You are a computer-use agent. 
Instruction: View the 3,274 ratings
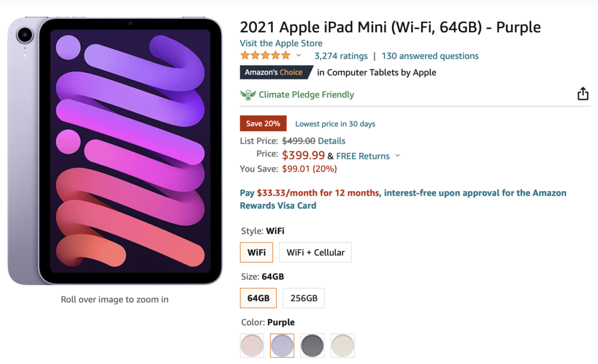click(x=340, y=55)
